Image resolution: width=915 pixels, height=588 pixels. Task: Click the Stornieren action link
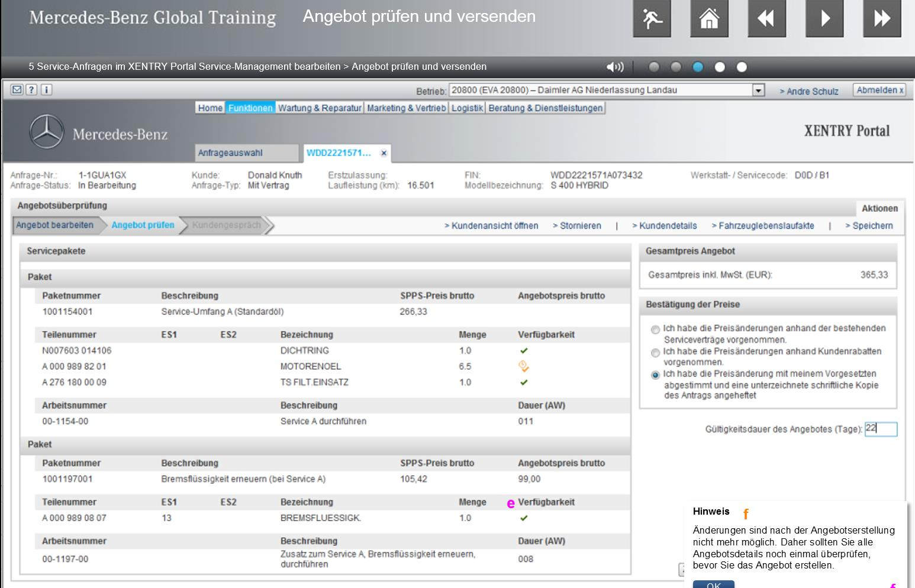576,226
